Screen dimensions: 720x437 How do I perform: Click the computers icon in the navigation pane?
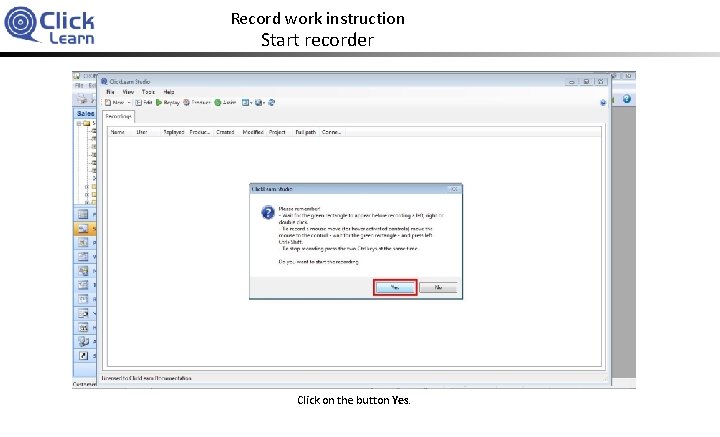[83, 341]
